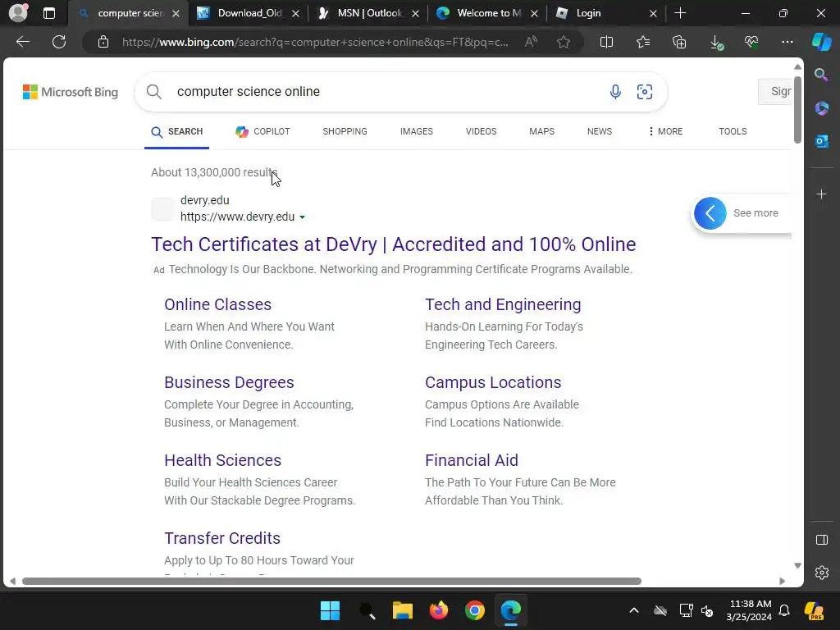Click the Bing search magnifier icon
The width and height of the screenshot is (840, 630).
[153, 92]
